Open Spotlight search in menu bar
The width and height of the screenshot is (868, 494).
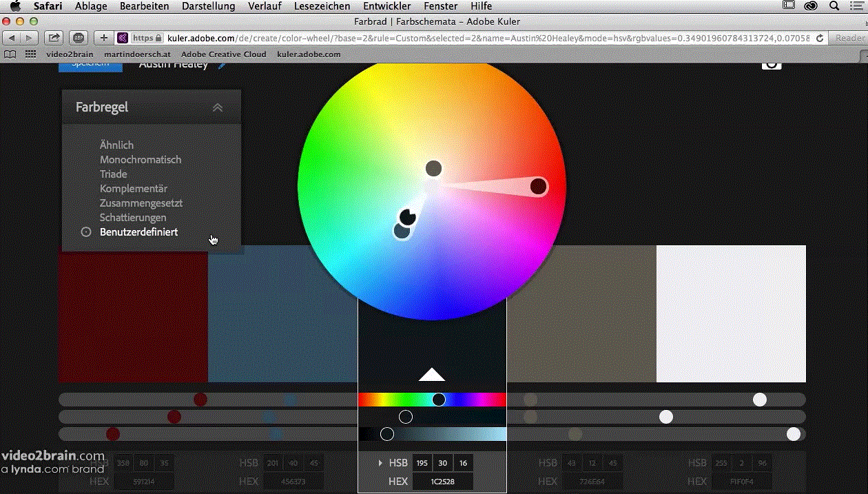click(x=834, y=6)
